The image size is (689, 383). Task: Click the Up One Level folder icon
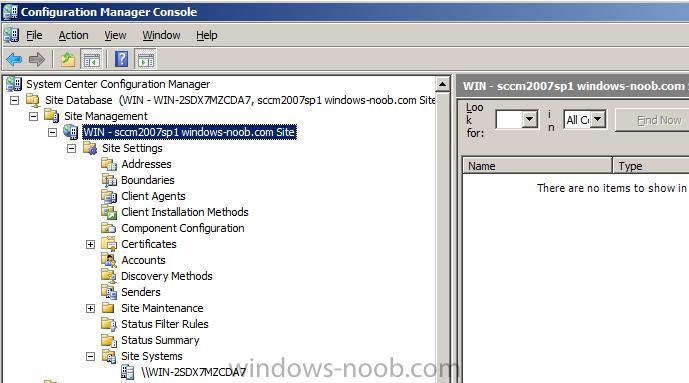[68, 59]
